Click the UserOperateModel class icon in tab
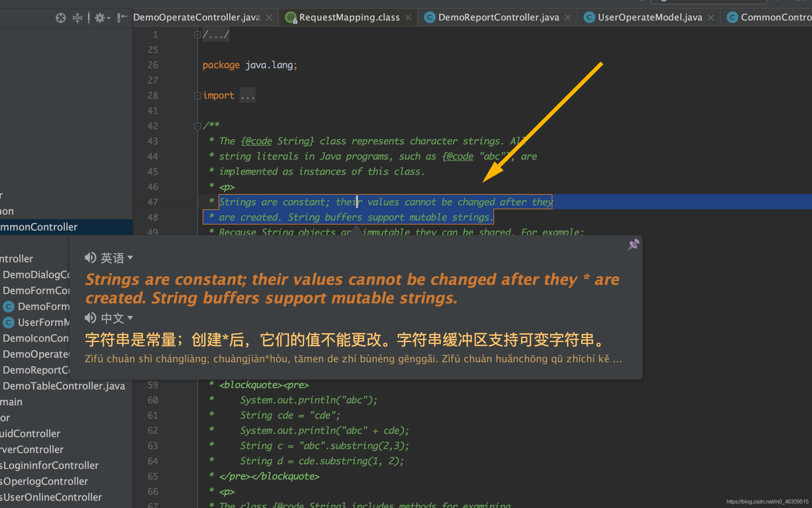This screenshot has height=508, width=812. [589, 17]
